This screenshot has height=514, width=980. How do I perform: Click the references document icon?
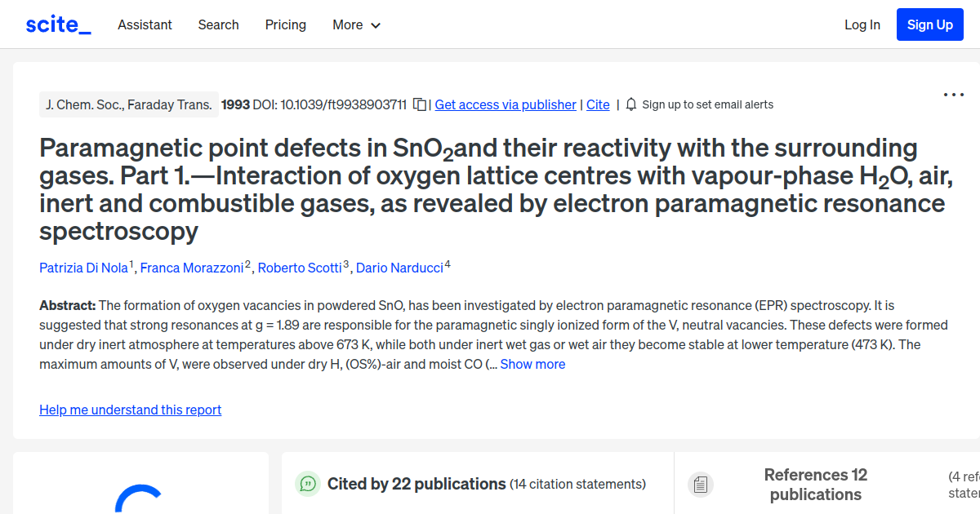(701, 484)
